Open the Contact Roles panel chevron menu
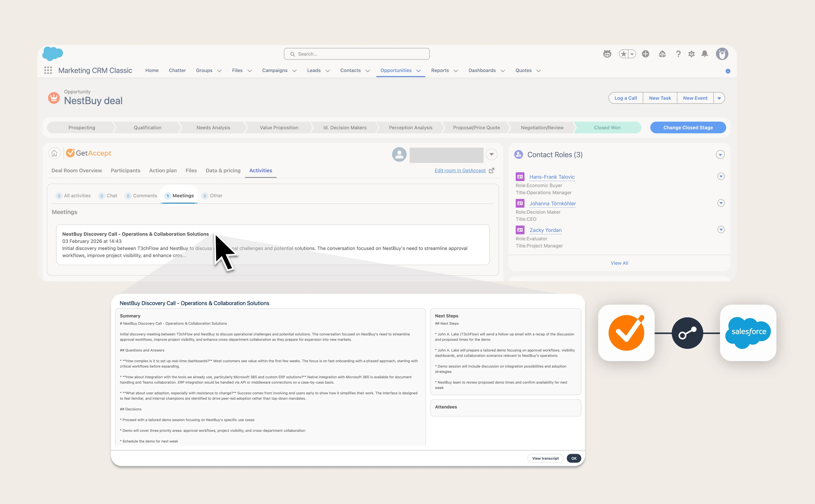Viewport: 815px width, 504px height. tap(721, 154)
